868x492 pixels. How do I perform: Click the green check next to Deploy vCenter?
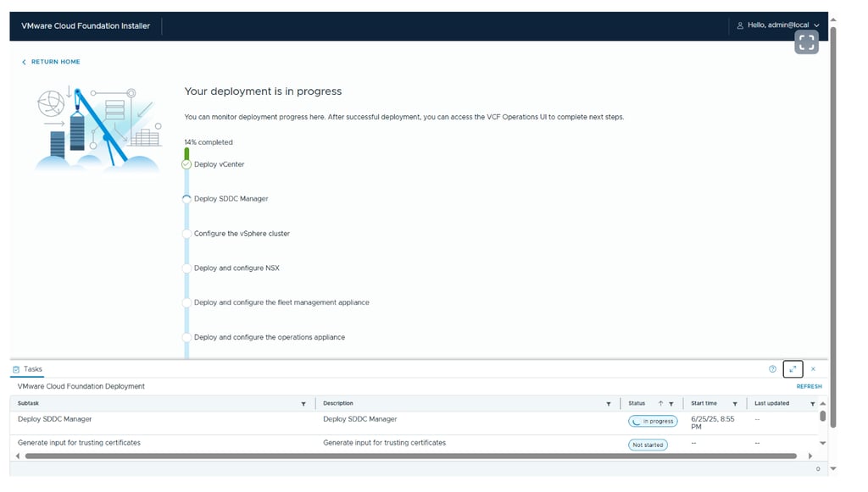pyautogui.click(x=186, y=164)
